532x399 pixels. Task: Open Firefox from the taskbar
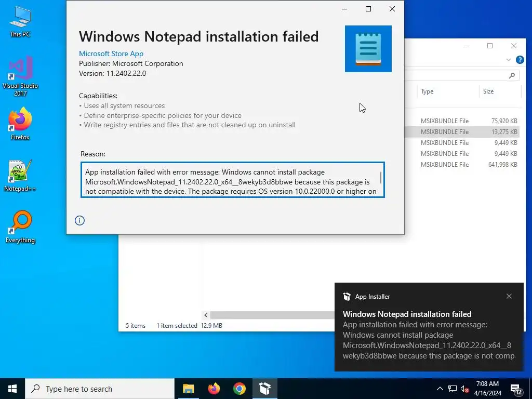click(214, 389)
